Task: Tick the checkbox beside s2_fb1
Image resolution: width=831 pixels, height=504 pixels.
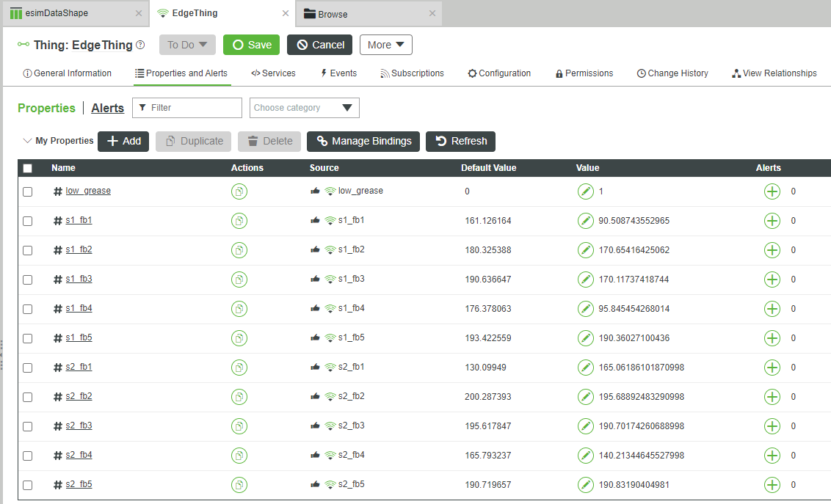Action: coord(27,367)
